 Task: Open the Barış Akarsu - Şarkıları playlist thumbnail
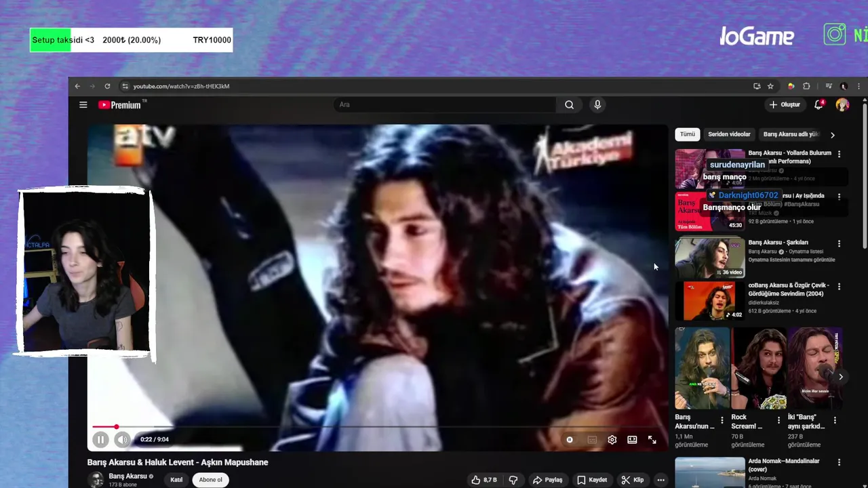coord(709,258)
